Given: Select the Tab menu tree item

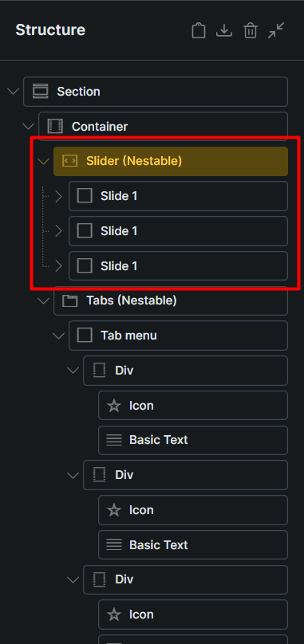Looking at the screenshot, I should point(178,336).
